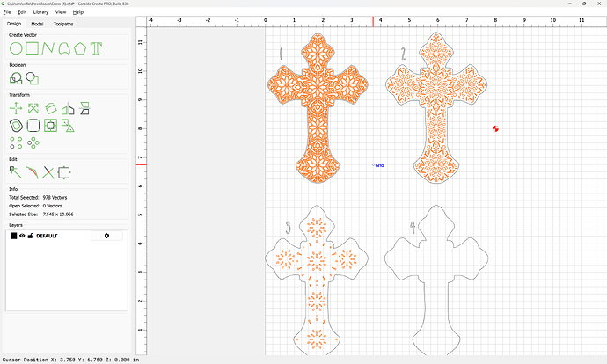Click the Rotate transform icon
This screenshot has width=607, height=364.
51,108
